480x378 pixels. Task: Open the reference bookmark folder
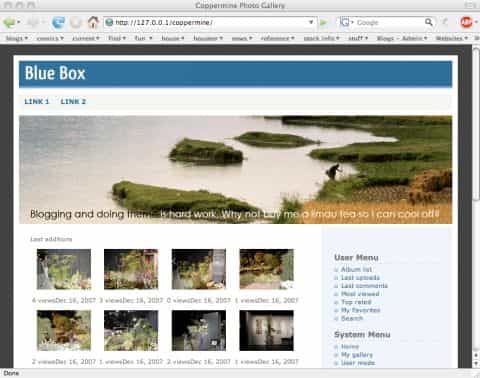pos(277,38)
